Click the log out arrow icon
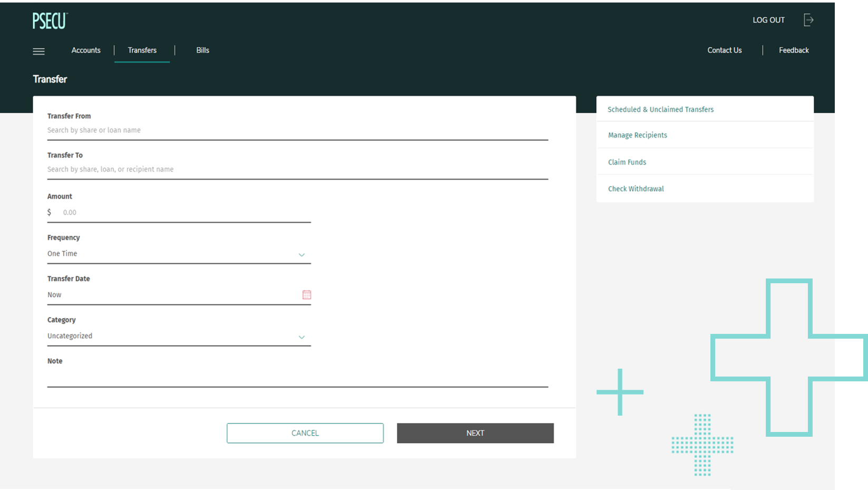Image resolution: width=868 pixels, height=490 pixels. click(808, 20)
